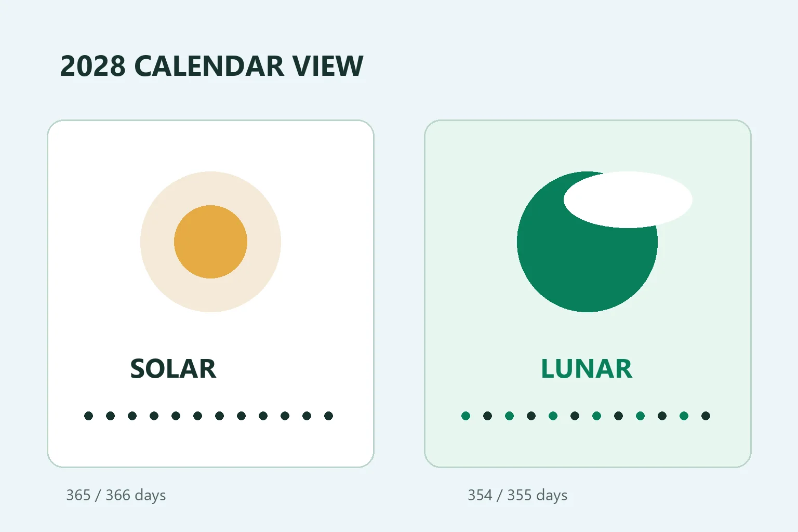Select the last dark dot under Lunar
Viewport: 798px width, 532px height.
pyautogui.click(x=706, y=416)
